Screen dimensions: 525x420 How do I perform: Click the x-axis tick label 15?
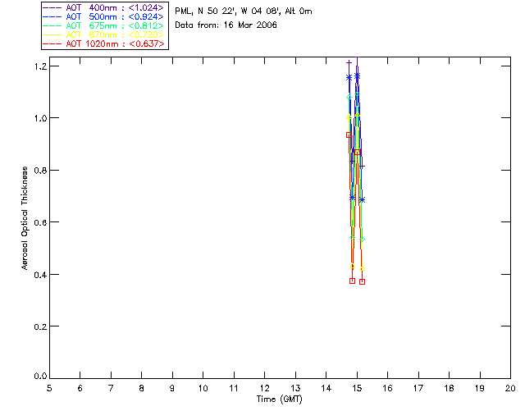tap(356, 387)
